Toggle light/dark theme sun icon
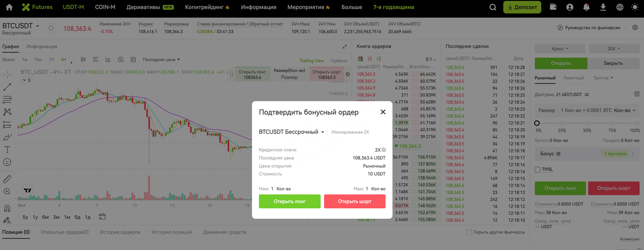 pyautogui.click(x=635, y=8)
